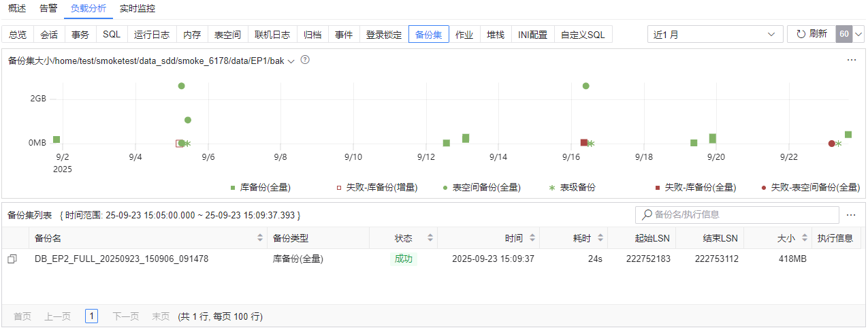Click the 60 seconds refresh countdown button
Viewport: 868px width, 330px height.
coord(844,34)
